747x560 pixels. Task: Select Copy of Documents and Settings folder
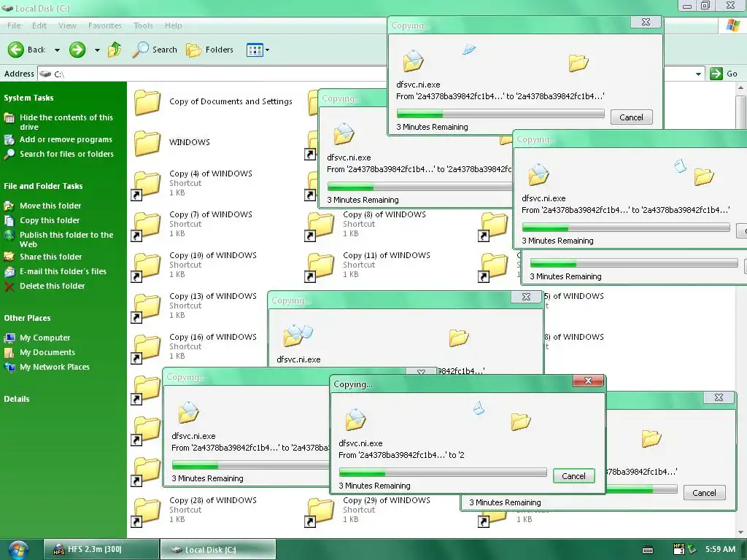[214, 101]
